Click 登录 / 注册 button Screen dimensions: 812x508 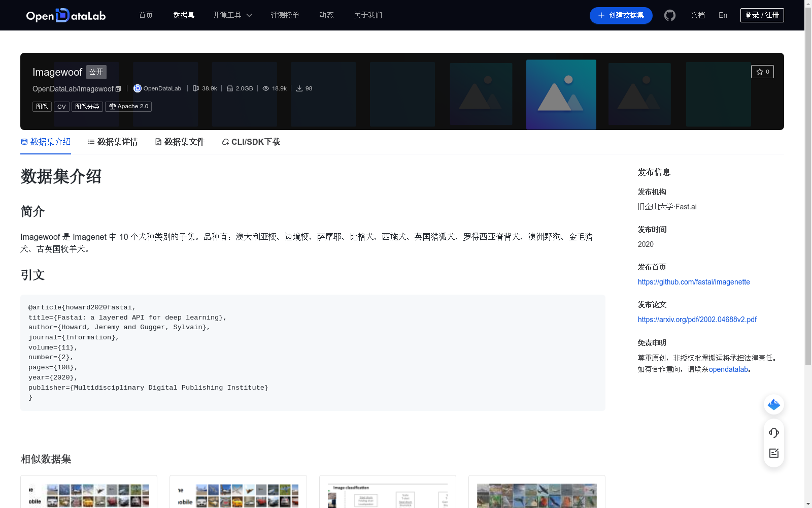tap(762, 15)
